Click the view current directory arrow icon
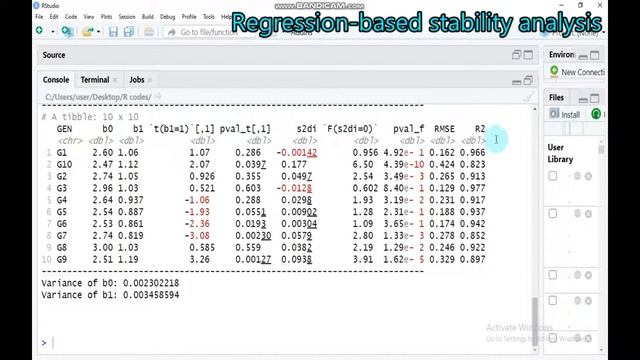The width and height of the screenshot is (640, 360). (158, 96)
